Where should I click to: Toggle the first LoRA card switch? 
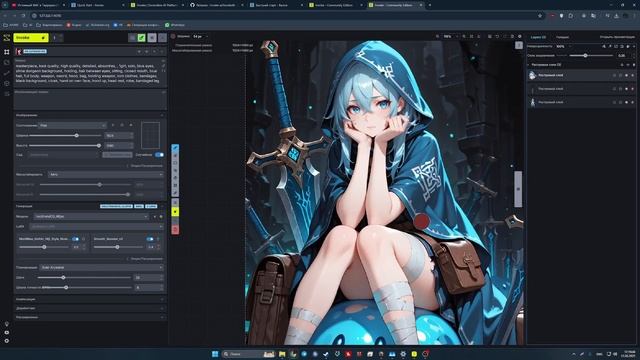(75, 239)
